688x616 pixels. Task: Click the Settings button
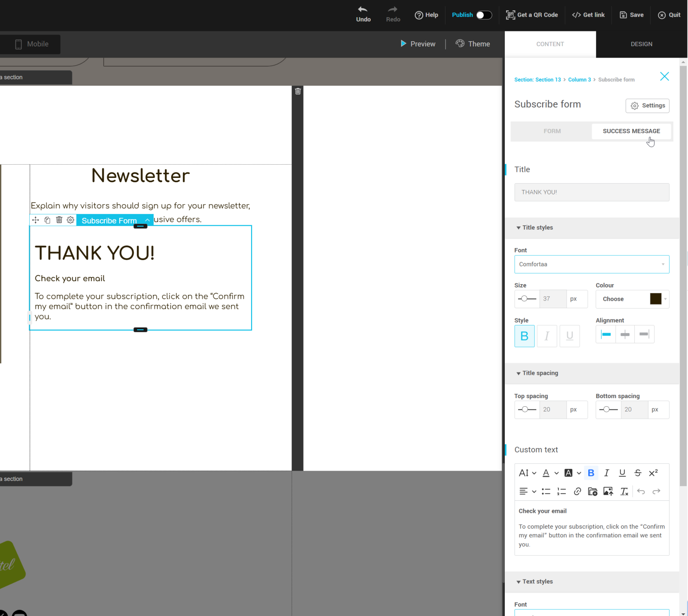click(x=647, y=106)
